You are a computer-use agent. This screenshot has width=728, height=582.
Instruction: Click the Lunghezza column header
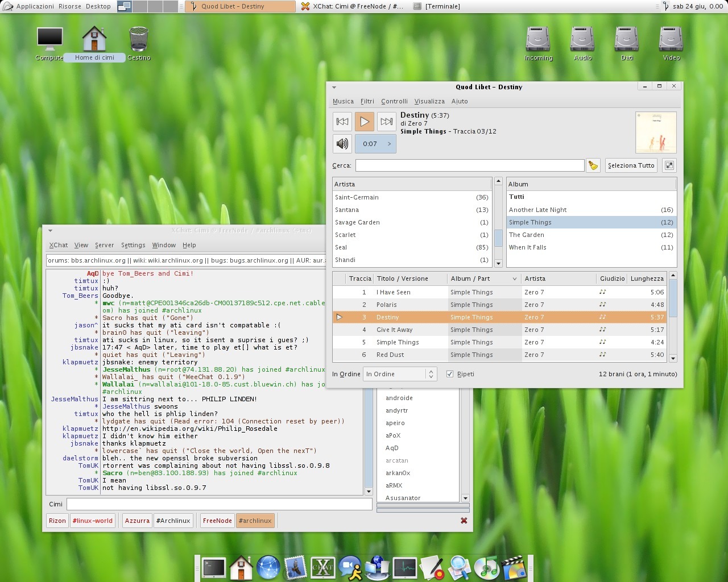point(647,278)
